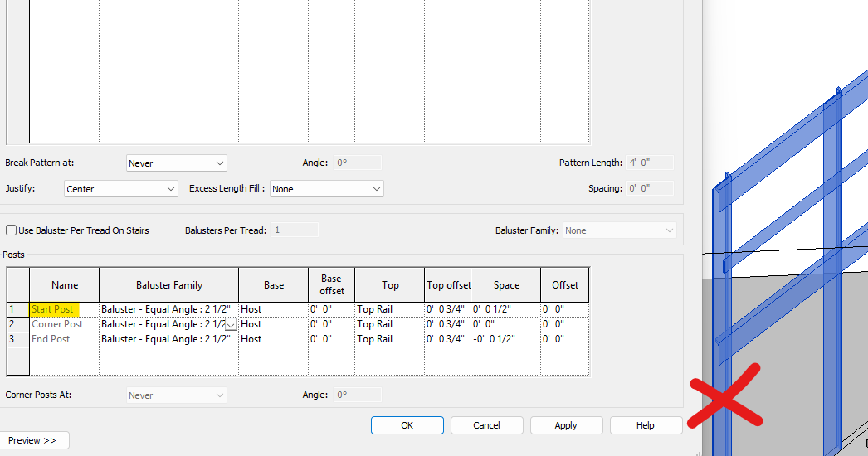868x456 pixels.
Task: Click Corner Post Base cell Host
Action: click(274, 324)
